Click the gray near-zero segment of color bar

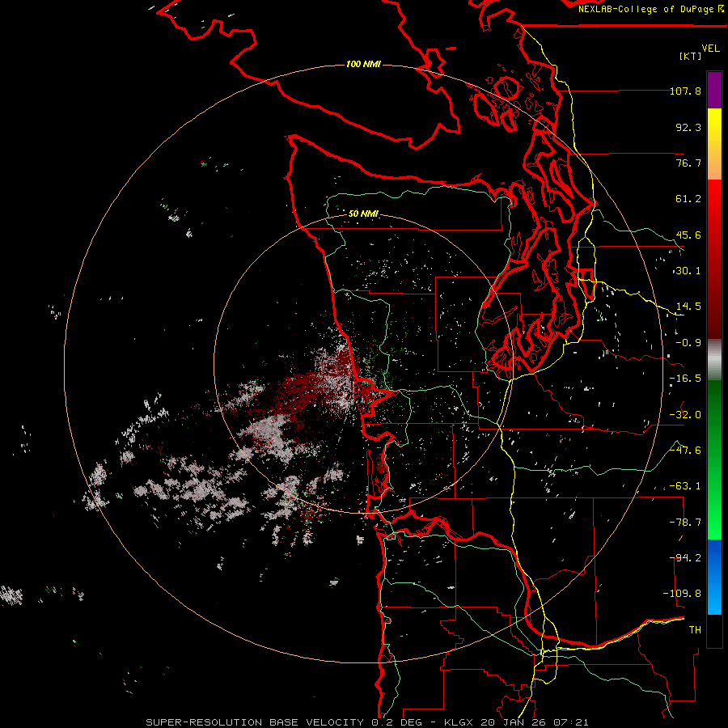pos(714,359)
